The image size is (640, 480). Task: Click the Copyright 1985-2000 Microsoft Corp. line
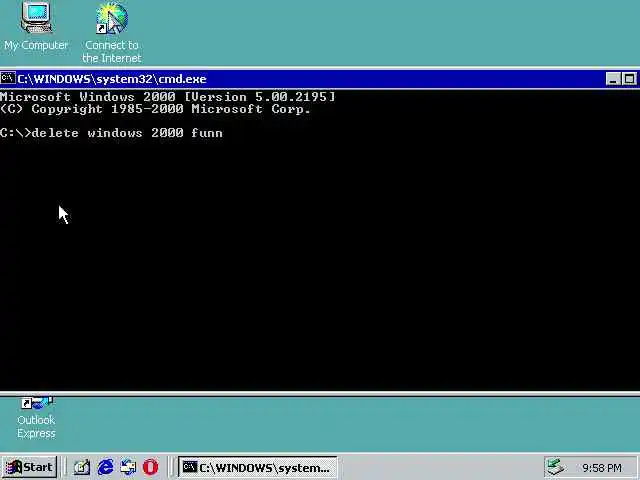155,109
